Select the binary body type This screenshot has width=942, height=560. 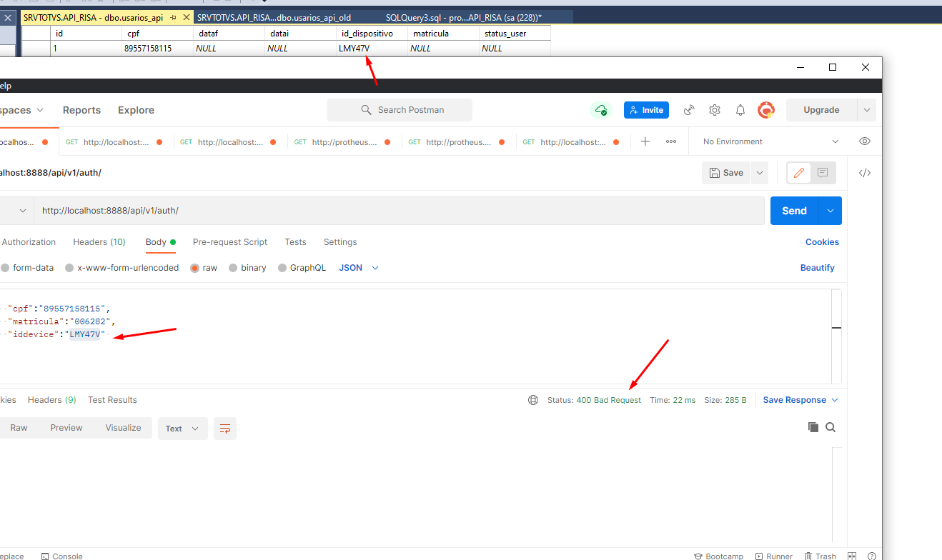tap(247, 268)
